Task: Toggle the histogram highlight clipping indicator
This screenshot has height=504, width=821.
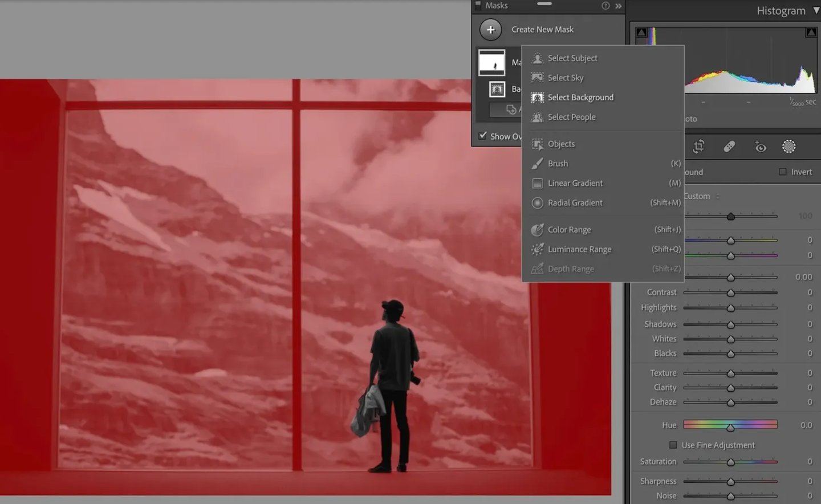Action: click(x=811, y=32)
